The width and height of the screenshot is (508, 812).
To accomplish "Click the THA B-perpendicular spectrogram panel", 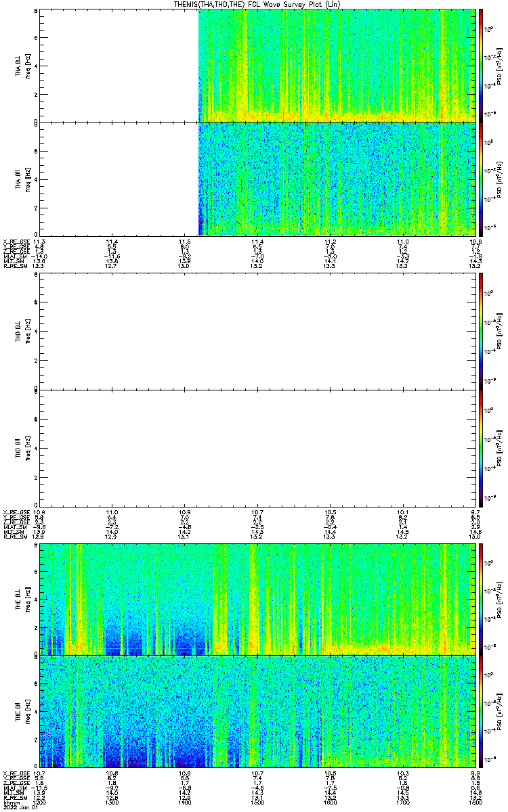I will click(x=257, y=66).
